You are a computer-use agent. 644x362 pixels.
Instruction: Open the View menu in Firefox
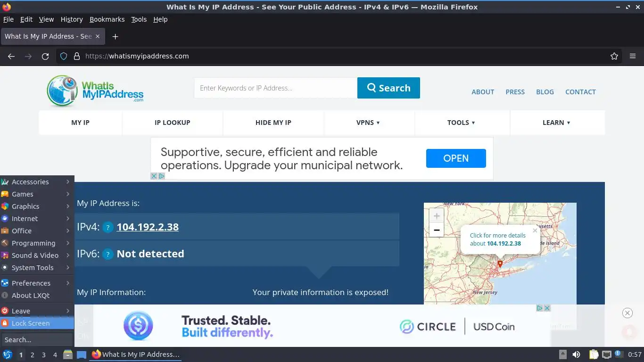click(46, 19)
